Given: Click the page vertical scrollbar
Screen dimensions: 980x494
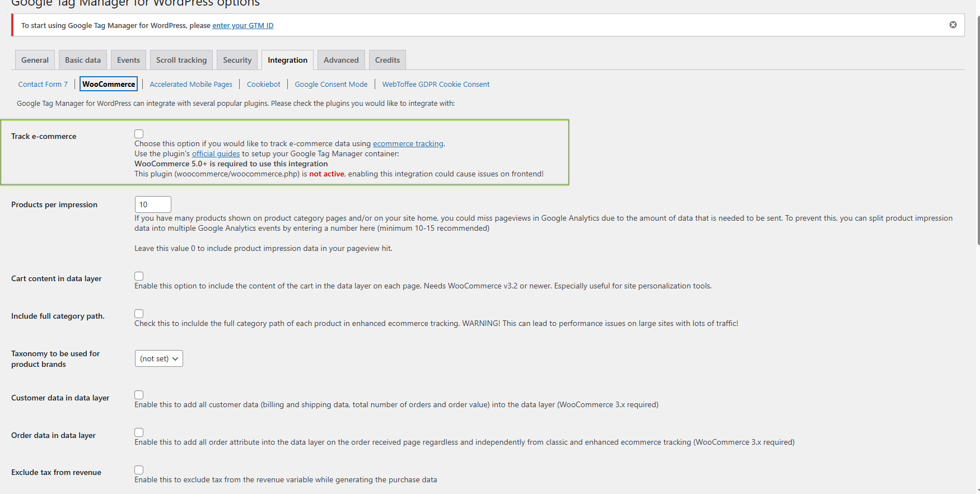Looking at the screenshot, I should click(x=978, y=131).
